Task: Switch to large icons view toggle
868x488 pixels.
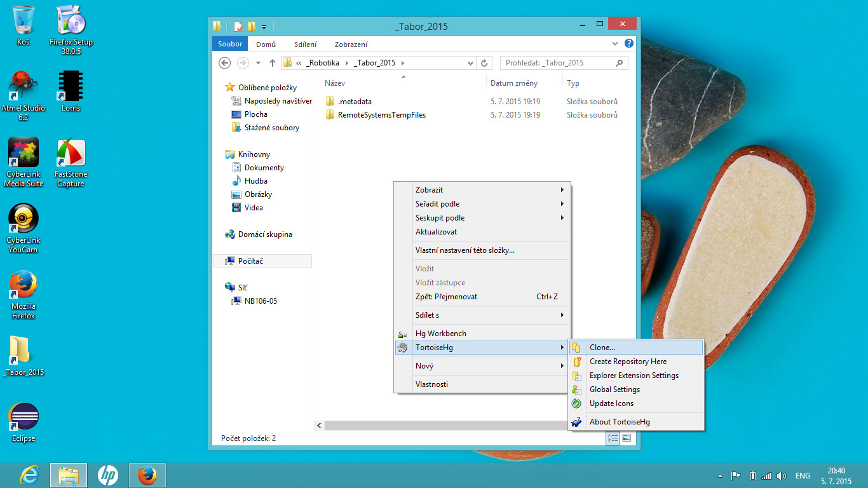Action: click(x=627, y=438)
